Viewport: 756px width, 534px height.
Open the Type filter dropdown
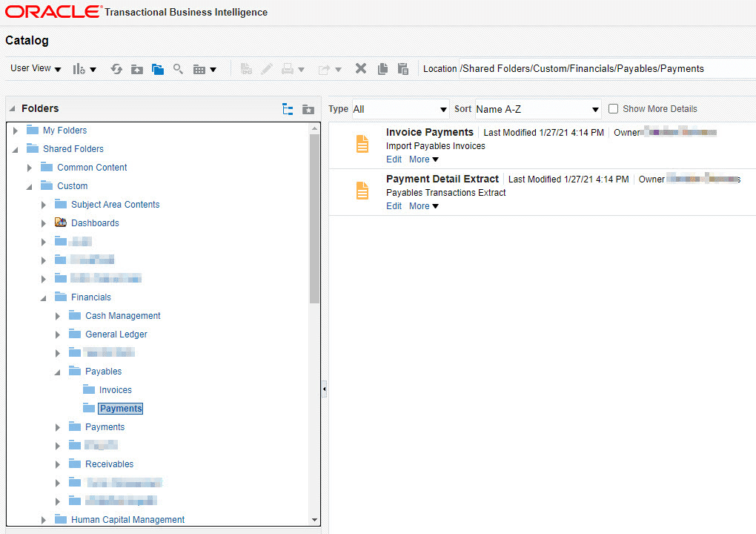point(400,109)
